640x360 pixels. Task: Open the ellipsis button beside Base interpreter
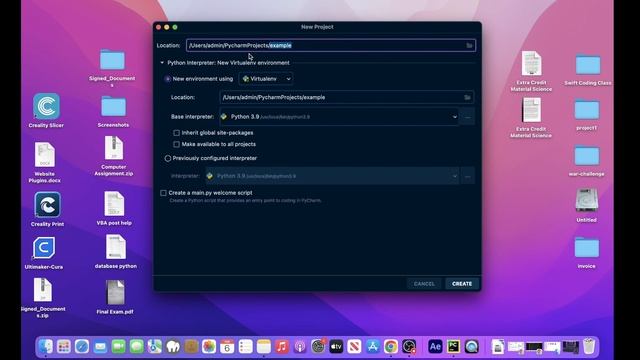467,117
